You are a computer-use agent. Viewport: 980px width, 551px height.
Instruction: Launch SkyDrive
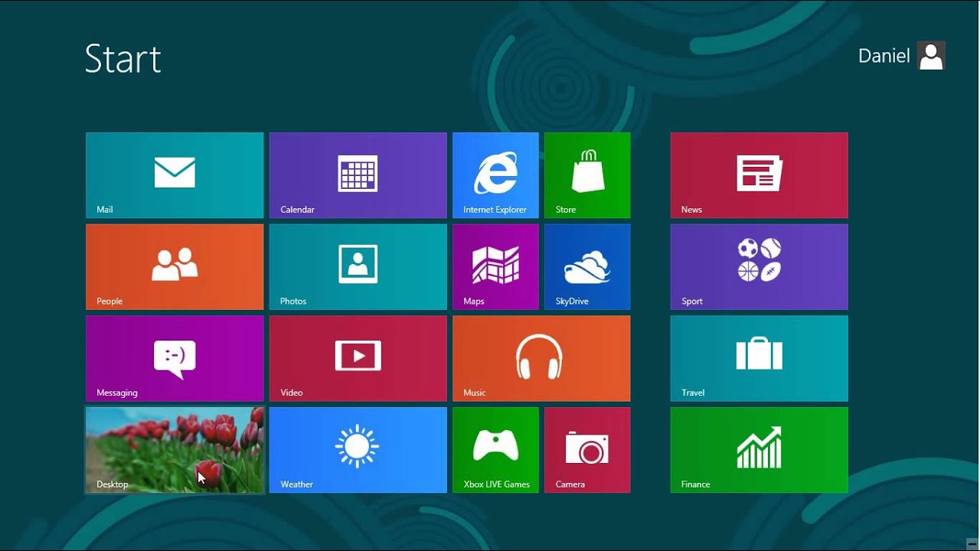pyautogui.click(x=587, y=266)
